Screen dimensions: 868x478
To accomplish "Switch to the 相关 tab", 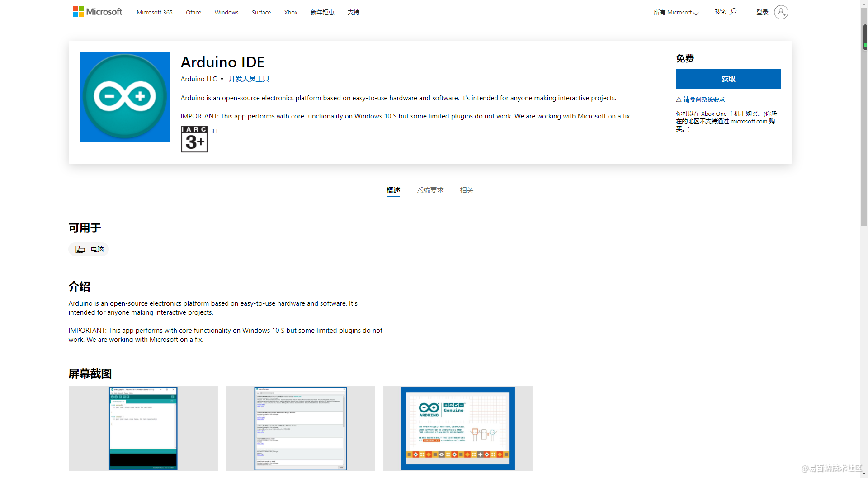I will 467,190.
